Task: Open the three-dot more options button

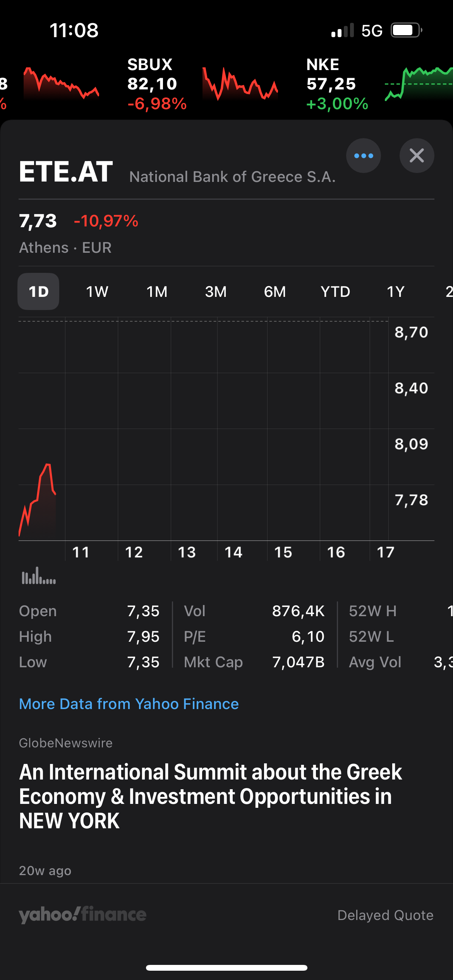Action: click(x=363, y=156)
